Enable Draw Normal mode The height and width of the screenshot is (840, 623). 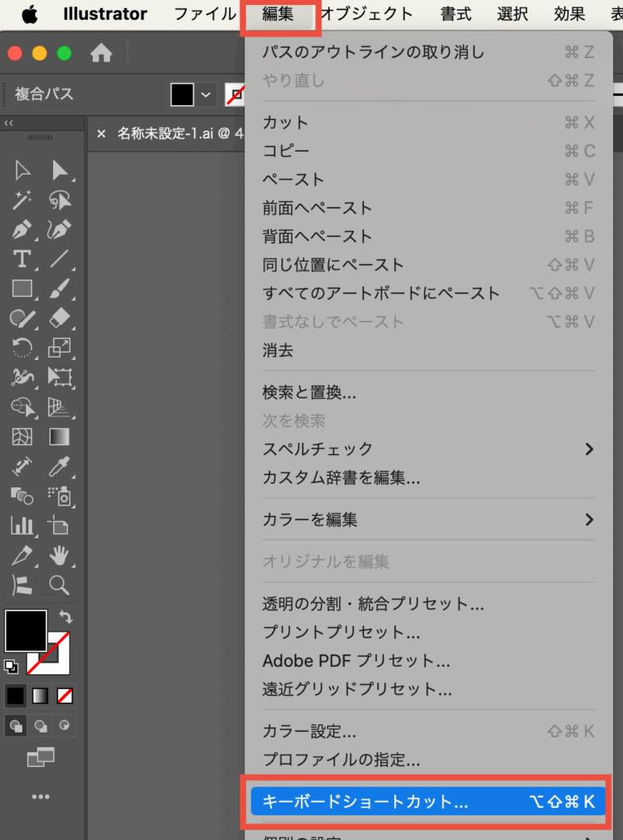[16, 726]
